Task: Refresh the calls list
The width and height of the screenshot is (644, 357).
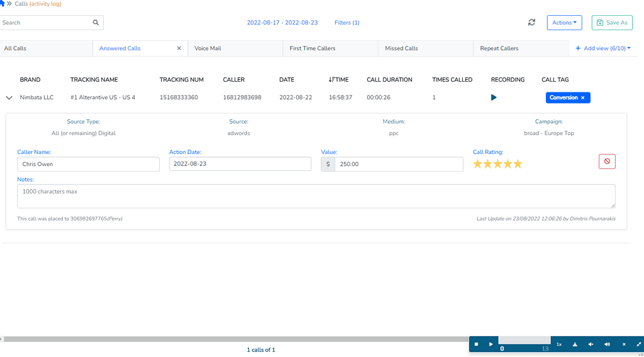Action: 531,22
